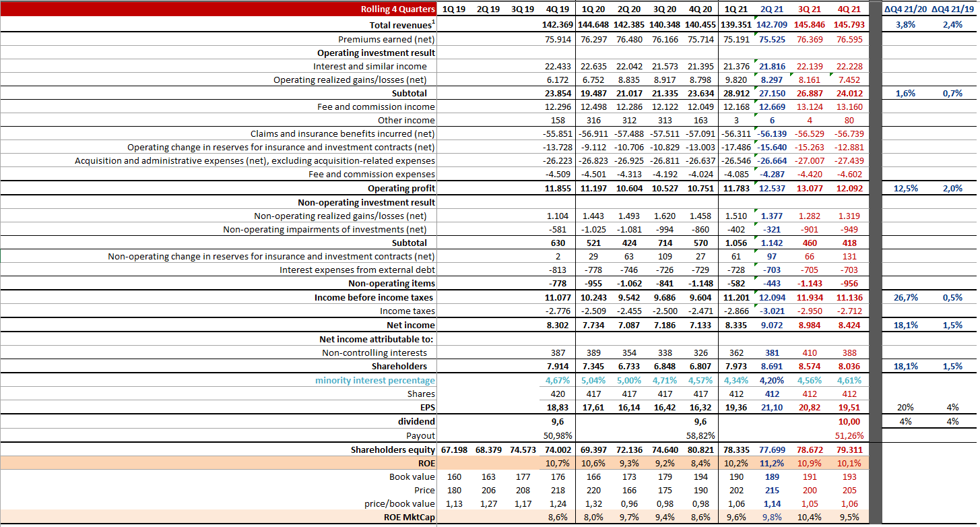Click the 1Q 21 column header

pos(736,9)
